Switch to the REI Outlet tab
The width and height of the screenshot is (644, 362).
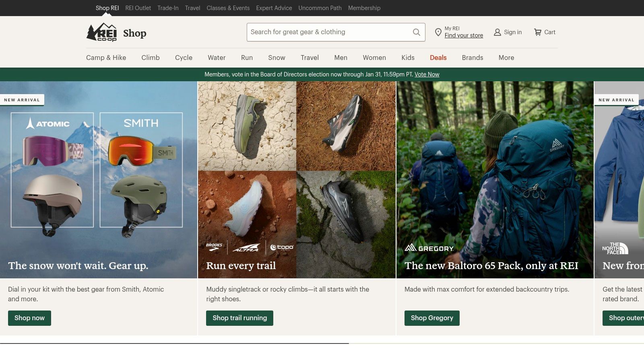click(138, 8)
